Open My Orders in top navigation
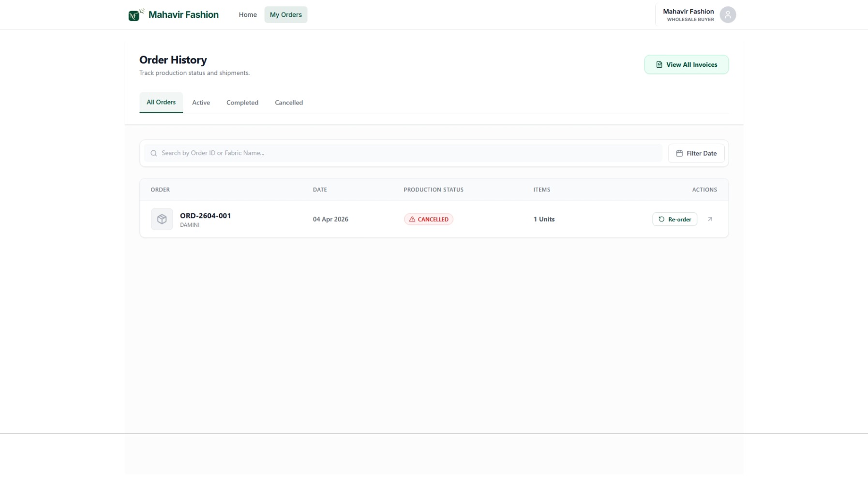 pos(285,15)
